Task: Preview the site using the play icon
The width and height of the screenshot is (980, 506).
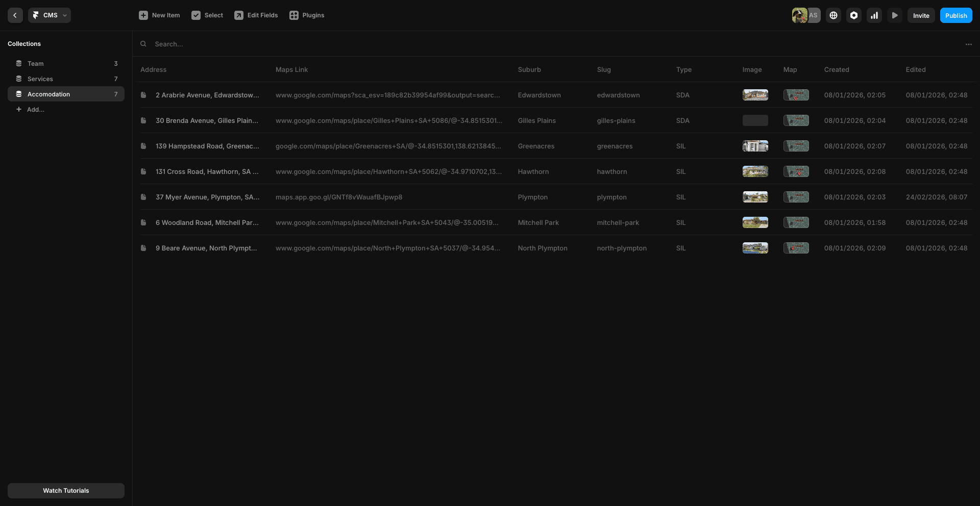Action: 894,15
